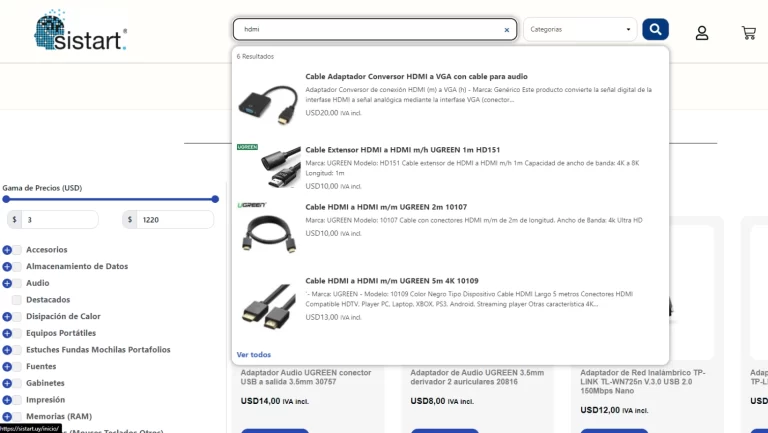Viewport: 768px width, 433px height.
Task: Open the shopping cart icon
Action: (x=748, y=33)
